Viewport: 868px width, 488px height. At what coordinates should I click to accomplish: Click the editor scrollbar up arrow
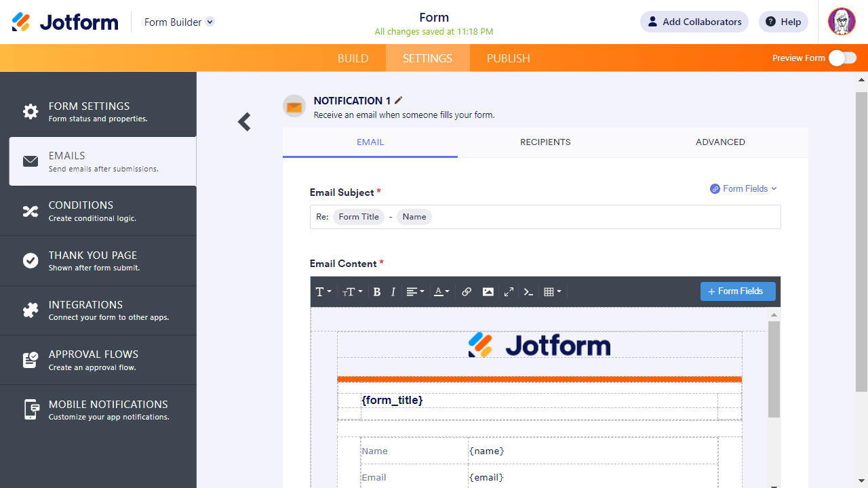(774, 314)
